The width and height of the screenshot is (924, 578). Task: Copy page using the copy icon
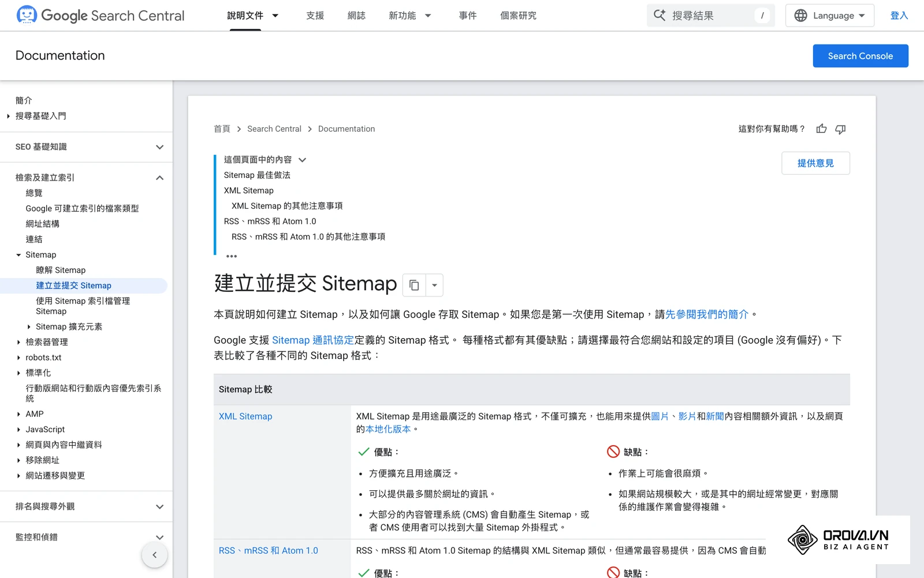tap(414, 285)
